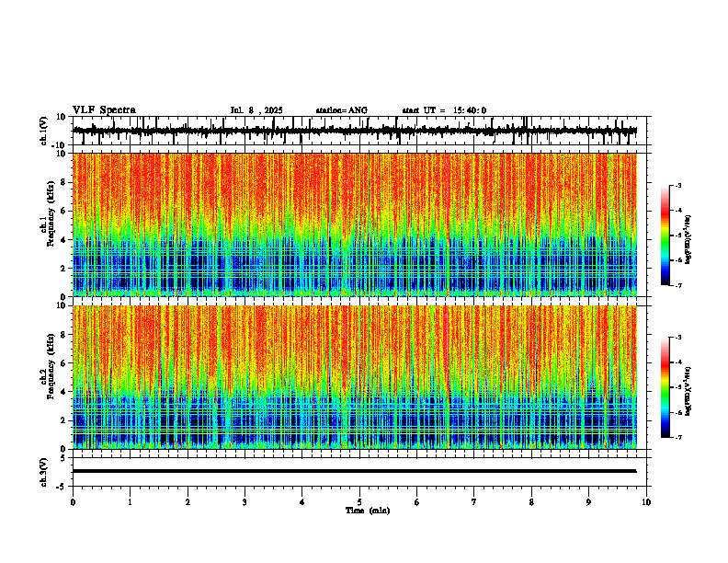Click the ch.2 colorbar log(PSD) label
This screenshot has height=563, width=728.
(688, 391)
